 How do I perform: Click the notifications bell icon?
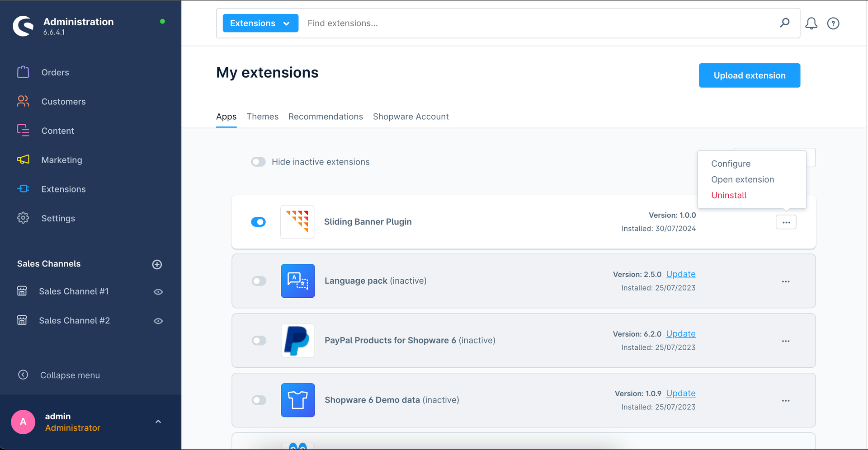811,23
